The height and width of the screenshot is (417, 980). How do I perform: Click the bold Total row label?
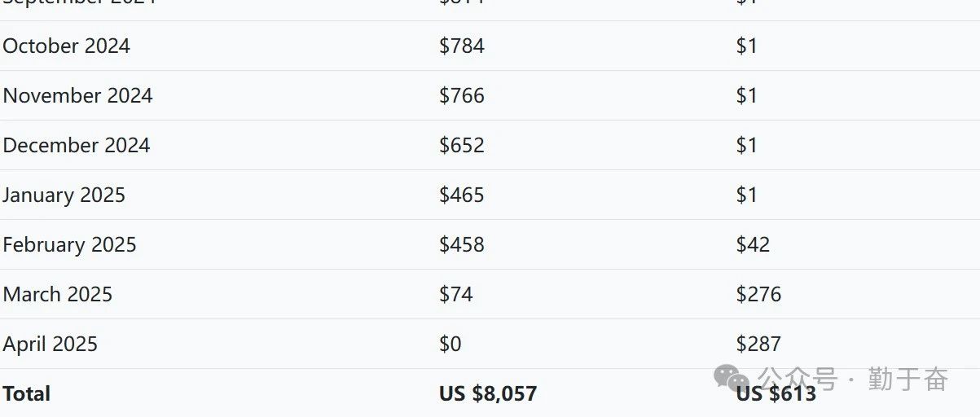pyautogui.click(x=27, y=394)
